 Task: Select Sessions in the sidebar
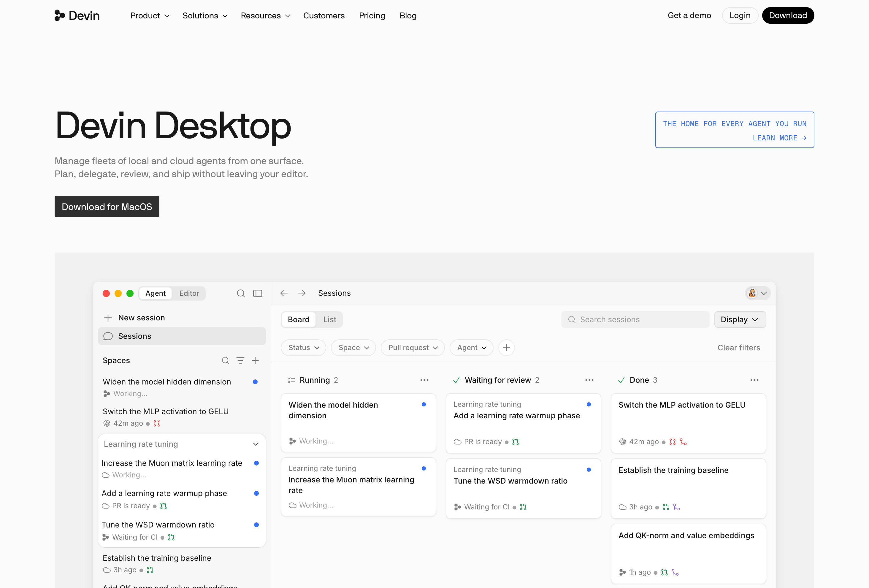click(182, 336)
